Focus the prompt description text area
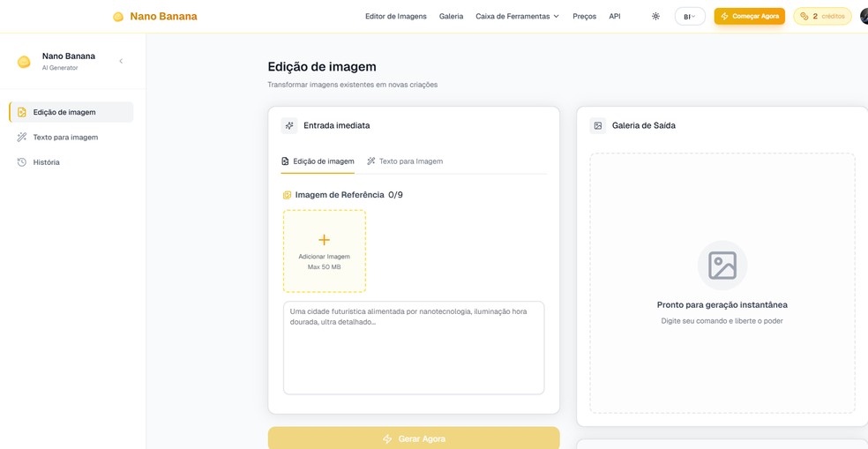868x449 pixels. tap(414, 348)
